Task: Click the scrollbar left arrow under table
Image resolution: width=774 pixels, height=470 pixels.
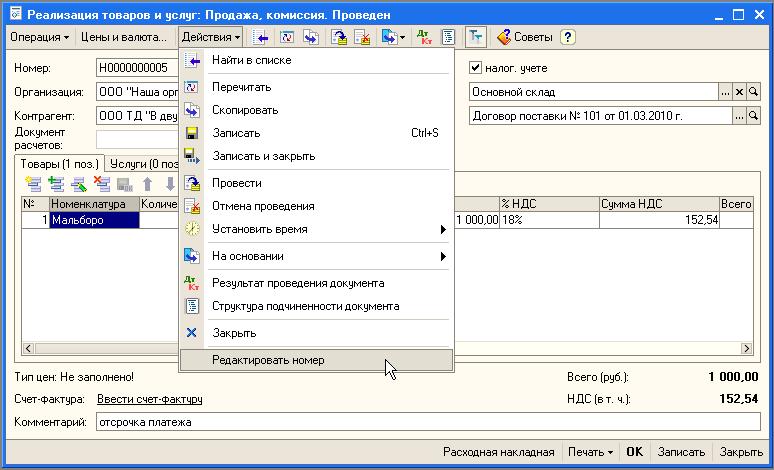Action: coord(28,349)
